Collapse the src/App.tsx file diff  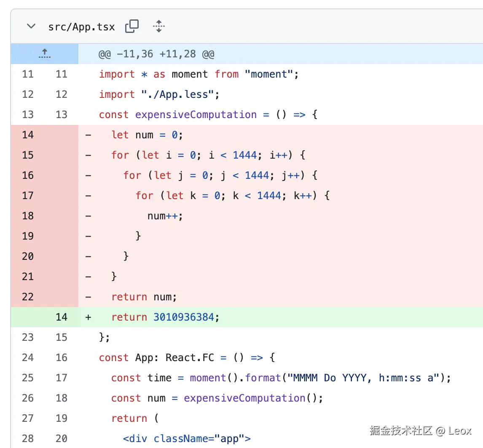pyautogui.click(x=31, y=26)
